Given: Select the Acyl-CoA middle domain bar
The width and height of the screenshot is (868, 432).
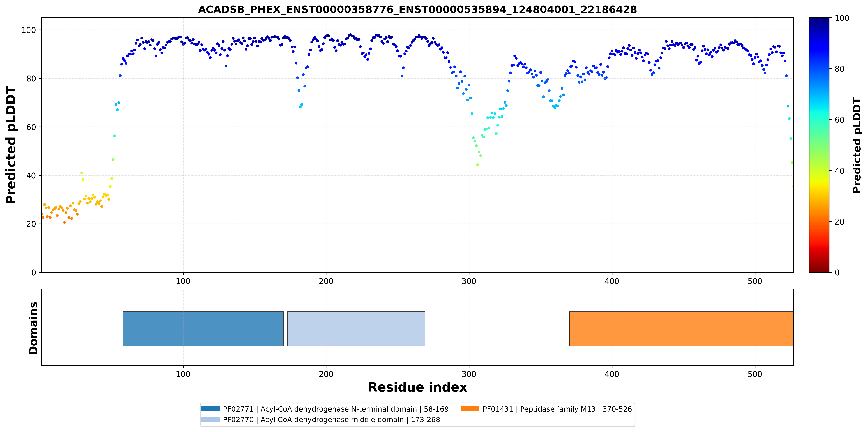Looking at the screenshot, I should pyautogui.click(x=356, y=329).
